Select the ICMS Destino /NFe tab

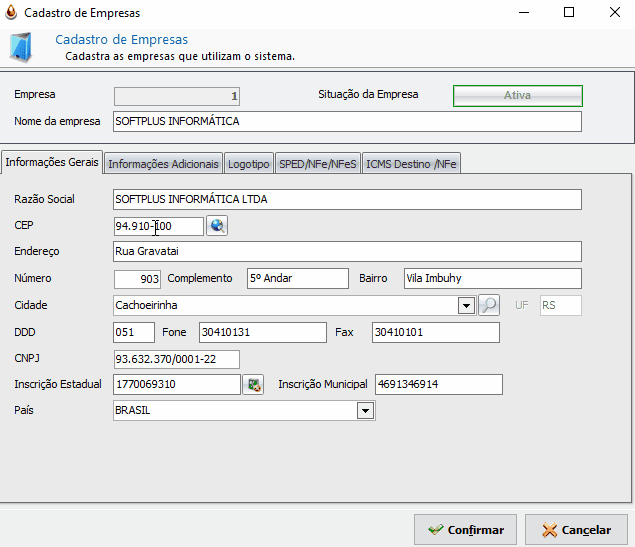[x=411, y=164]
